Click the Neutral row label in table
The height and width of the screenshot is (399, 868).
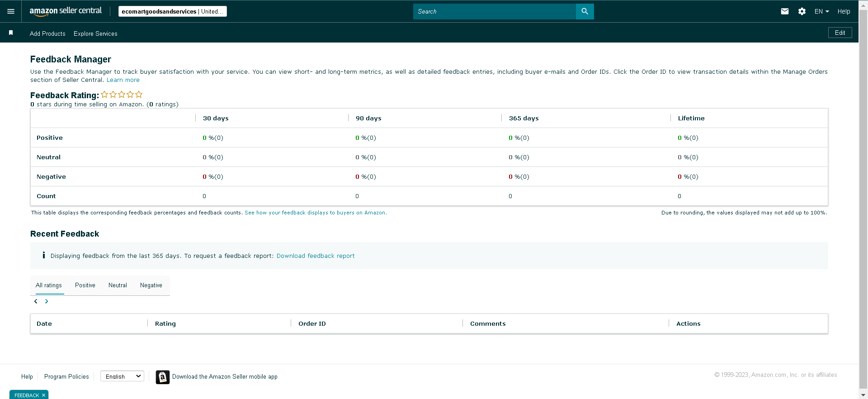48,157
